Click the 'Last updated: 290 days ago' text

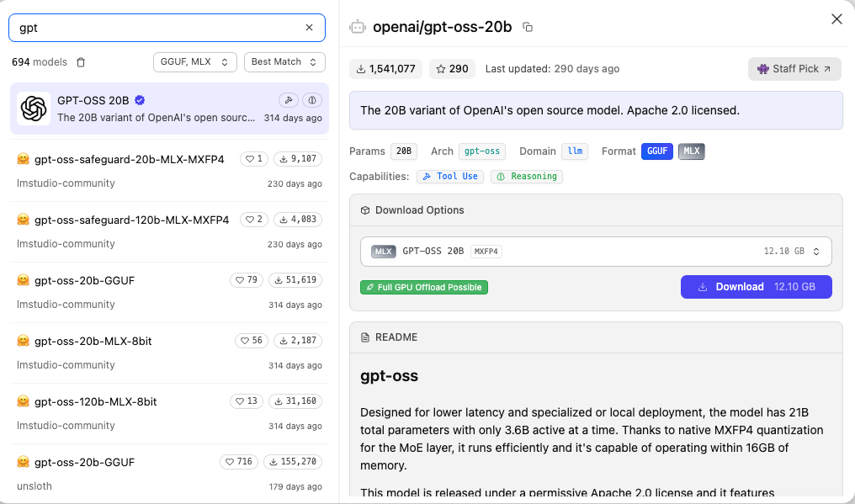pyautogui.click(x=552, y=69)
